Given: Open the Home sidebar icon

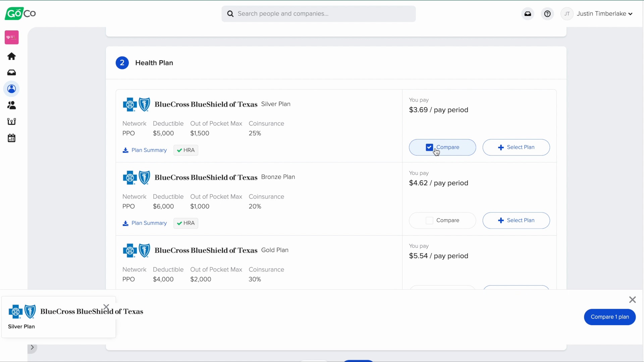Looking at the screenshot, I should 11,56.
